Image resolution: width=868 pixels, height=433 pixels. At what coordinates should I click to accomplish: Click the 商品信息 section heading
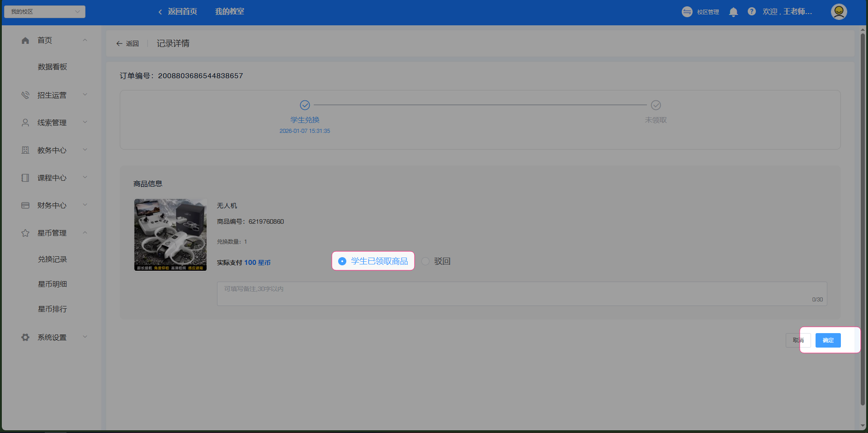click(x=148, y=184)
